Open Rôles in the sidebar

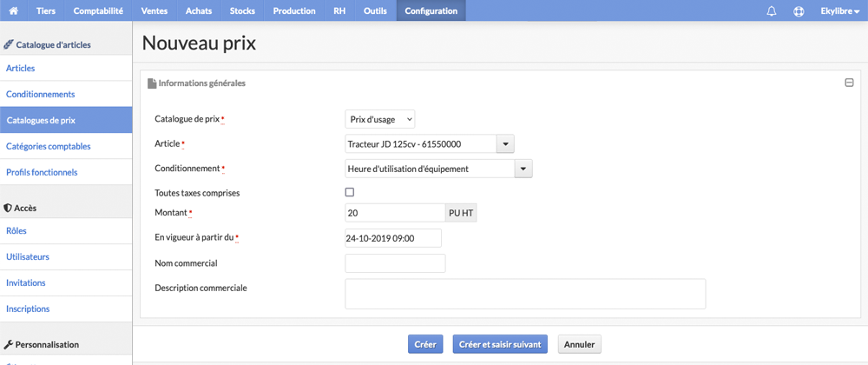(x=66, y=231)
